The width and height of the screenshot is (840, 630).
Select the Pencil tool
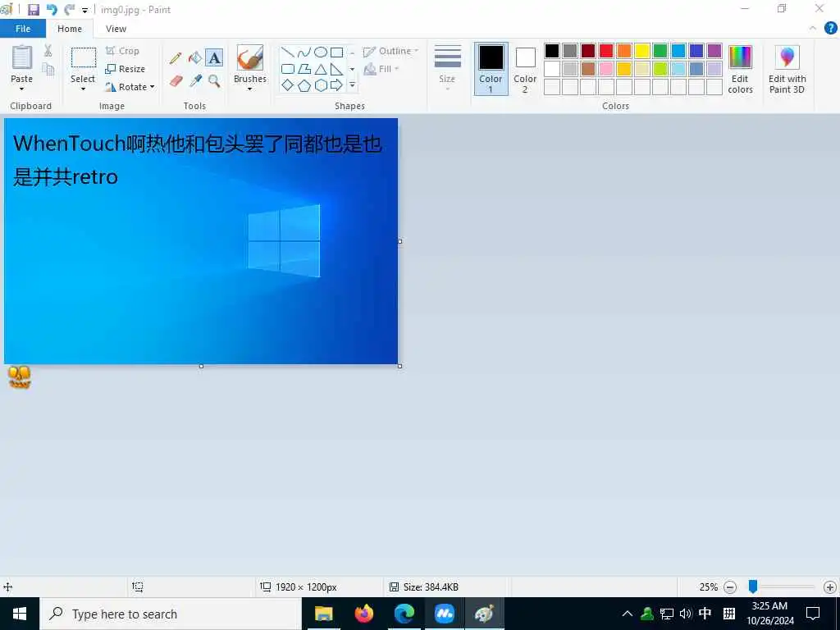[176, 58]
